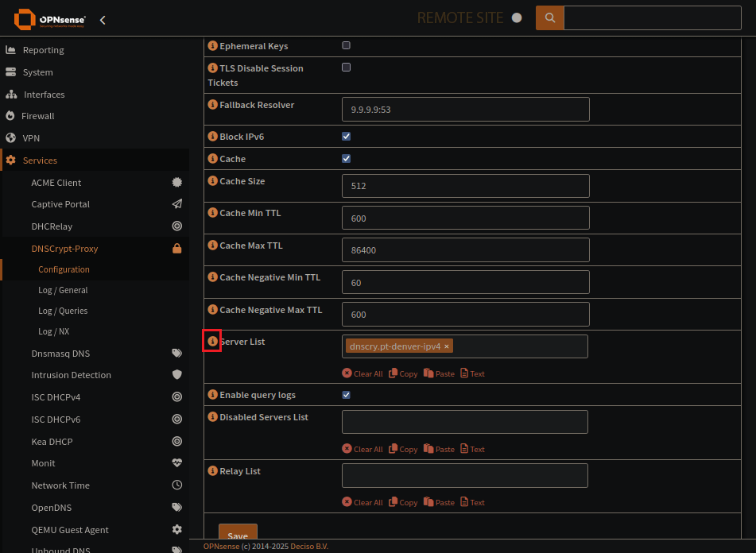Open Captive Portal service
Screen dimensions: 756x553
pyautogui.click(x=60, y=204)
